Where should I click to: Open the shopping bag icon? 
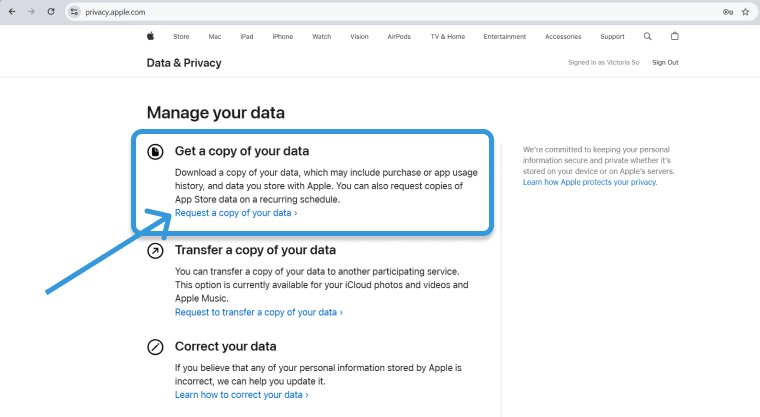[675, 36]
